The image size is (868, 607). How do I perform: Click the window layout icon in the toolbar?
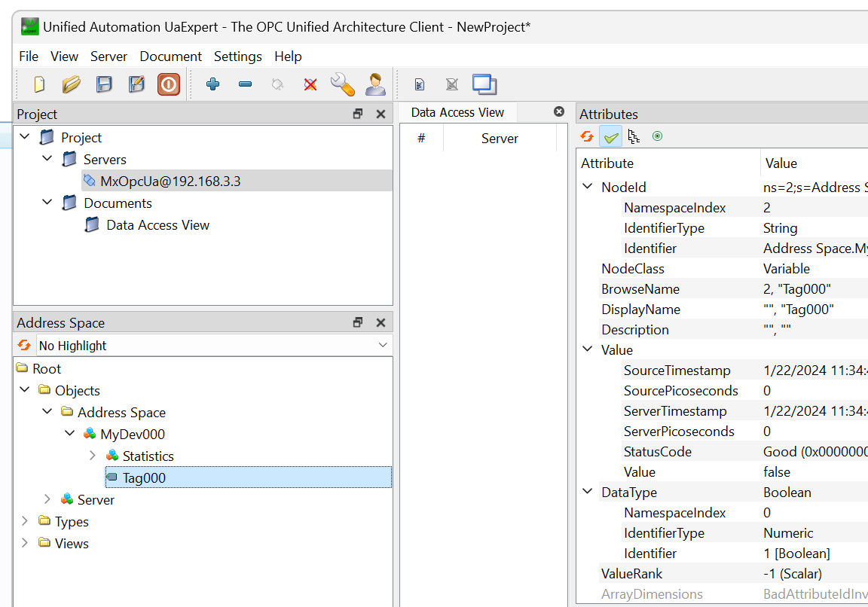coord(484,84)
